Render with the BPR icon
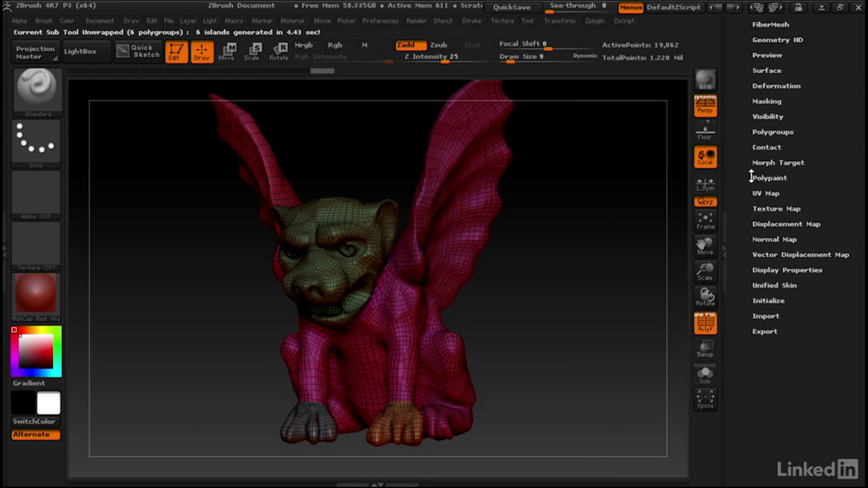 pos(705,80)
